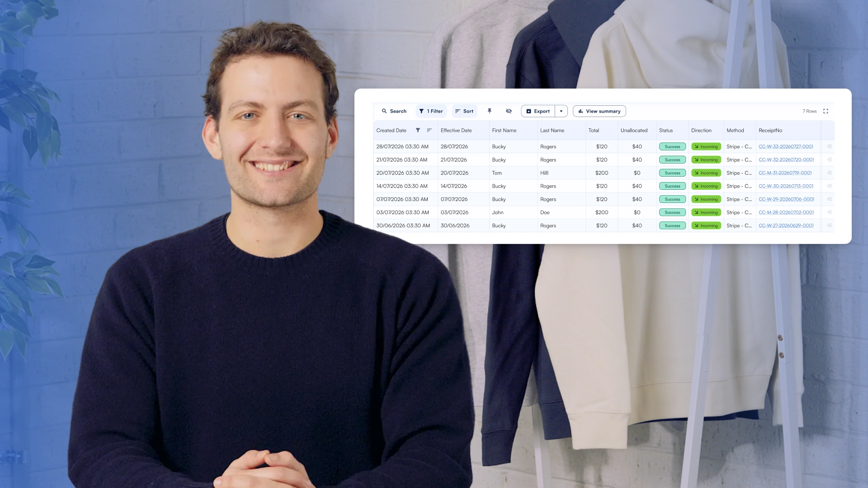Click view eye icon for the 21/07/2026 row

830,160
